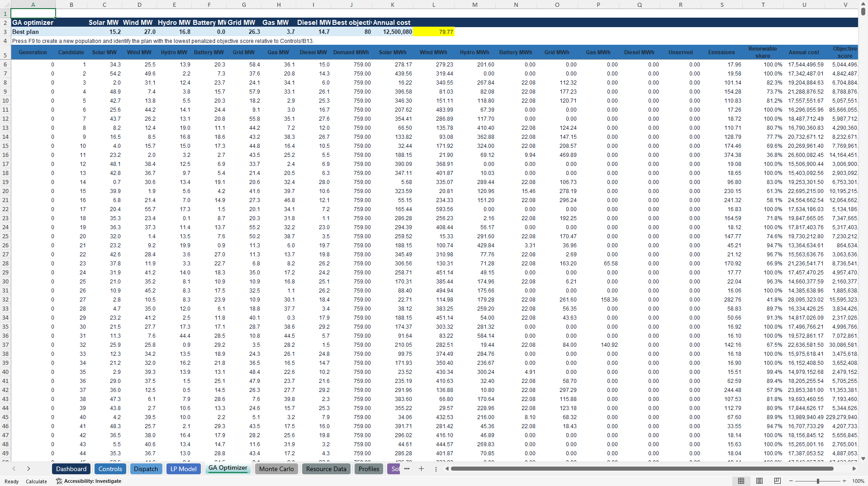Click horizontal scrollbar left arrow
868x486 pixels.
coord(447,469)
